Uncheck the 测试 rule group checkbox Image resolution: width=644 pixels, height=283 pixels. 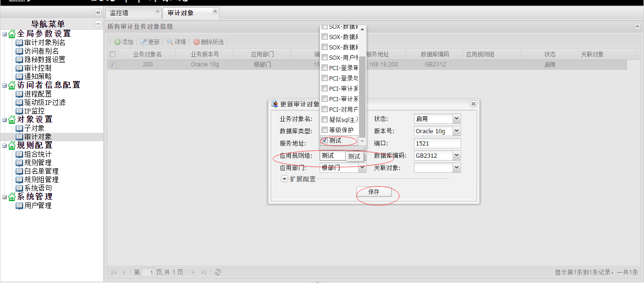pos(324,140)
